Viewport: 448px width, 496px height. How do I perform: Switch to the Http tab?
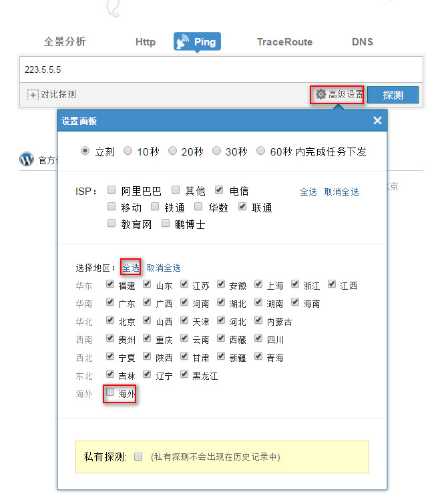pos(145,42)
